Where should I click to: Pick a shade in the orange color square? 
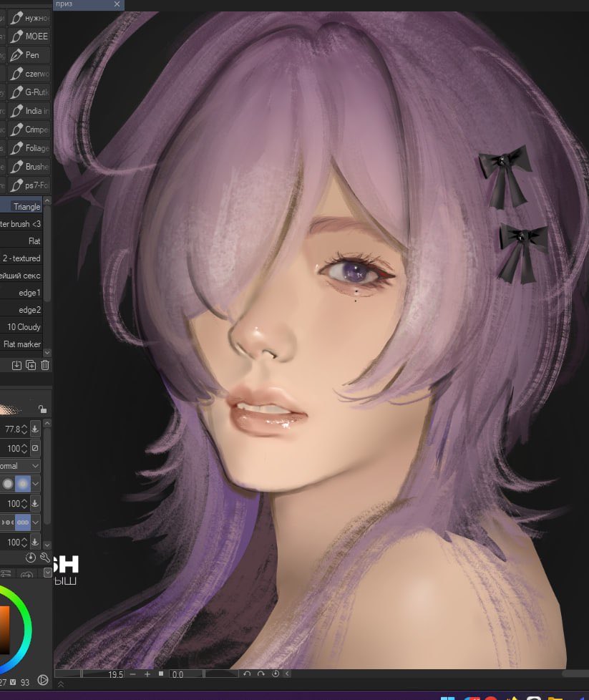pos(4,629)
